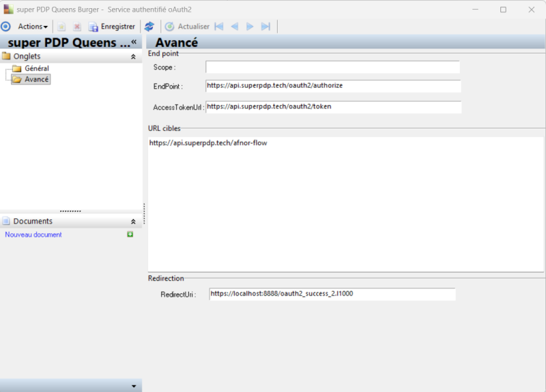
Task: Click the Onglets folder icon
Action: [x=6, y=56]
